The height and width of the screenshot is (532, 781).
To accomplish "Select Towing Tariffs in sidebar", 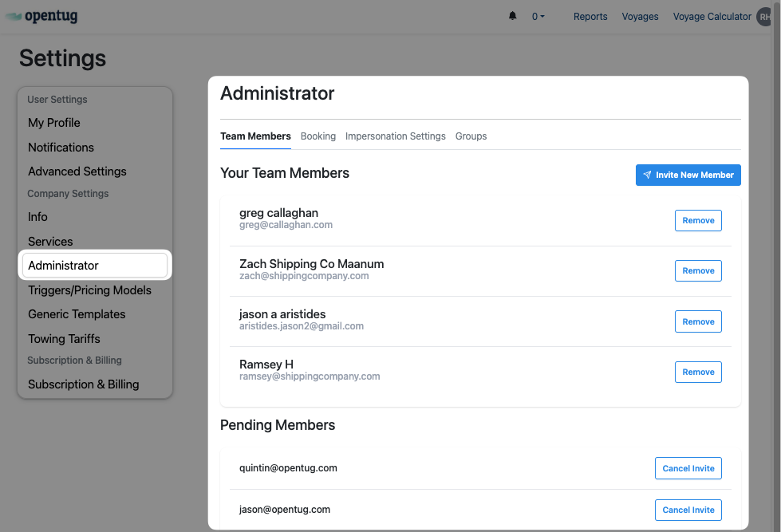I will click(x=64, y=339).
